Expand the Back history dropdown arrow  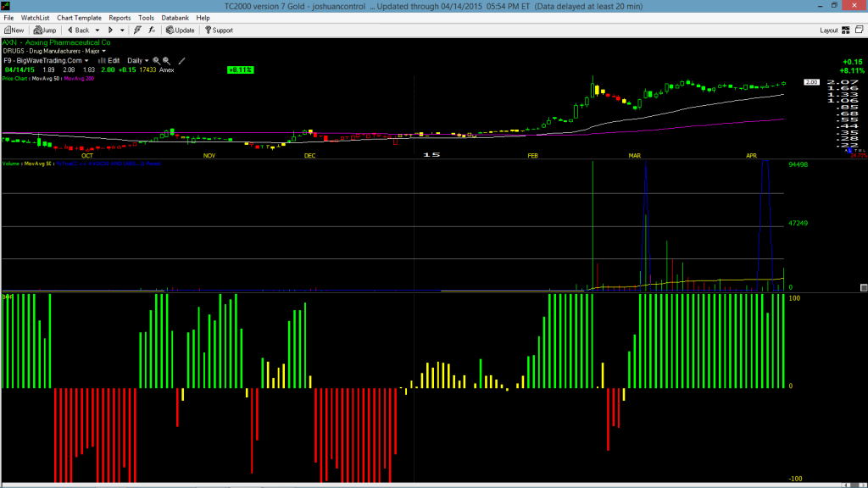click(x=97, y=30)
